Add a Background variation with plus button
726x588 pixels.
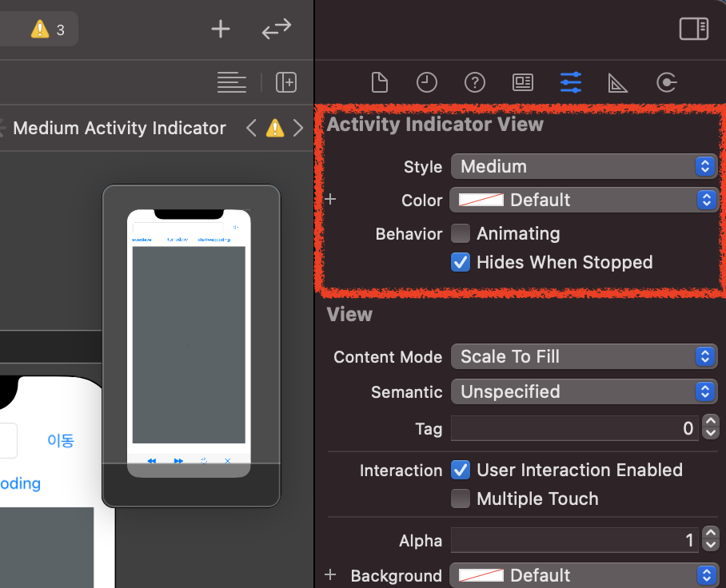pos(330,575)
